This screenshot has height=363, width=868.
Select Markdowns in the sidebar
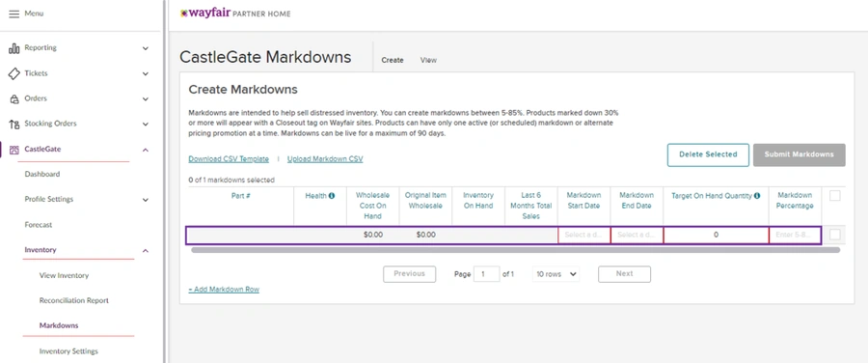point(59,326)
